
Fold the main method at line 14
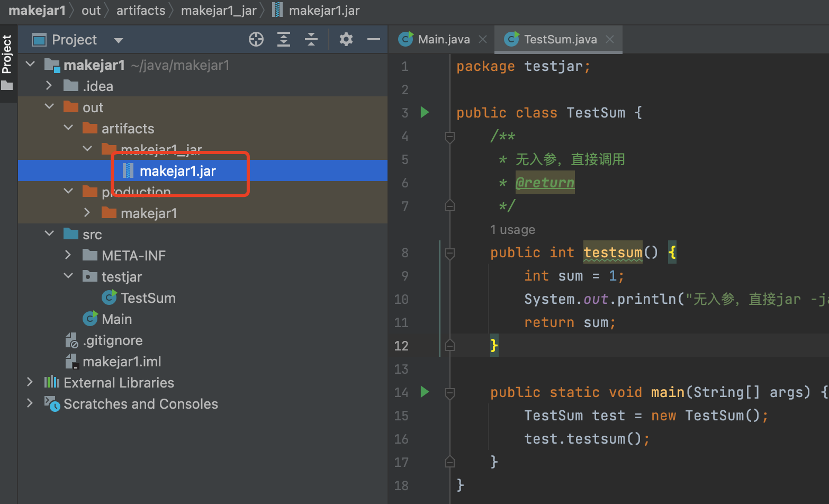point(450,393)
